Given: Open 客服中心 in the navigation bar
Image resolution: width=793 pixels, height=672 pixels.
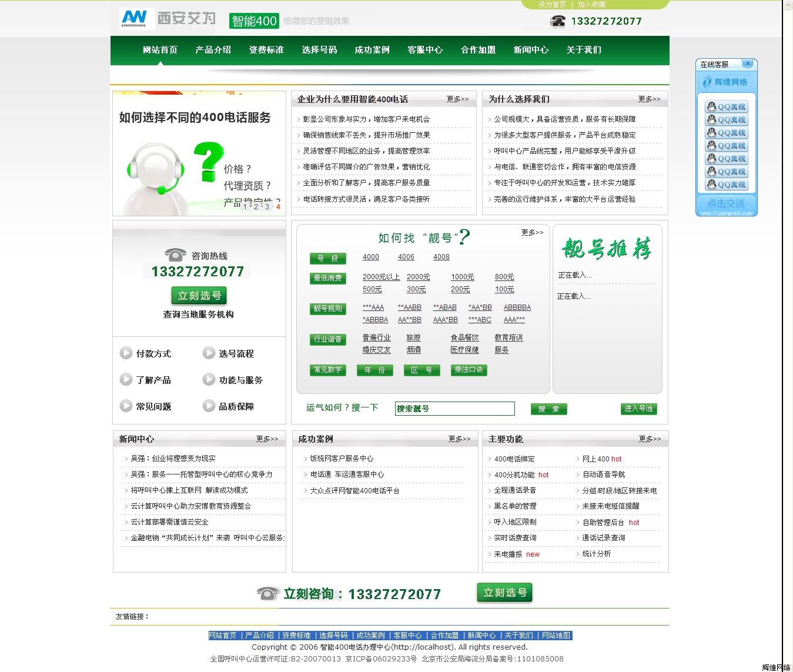Looking at the screenshot, I should coord(425,50).
